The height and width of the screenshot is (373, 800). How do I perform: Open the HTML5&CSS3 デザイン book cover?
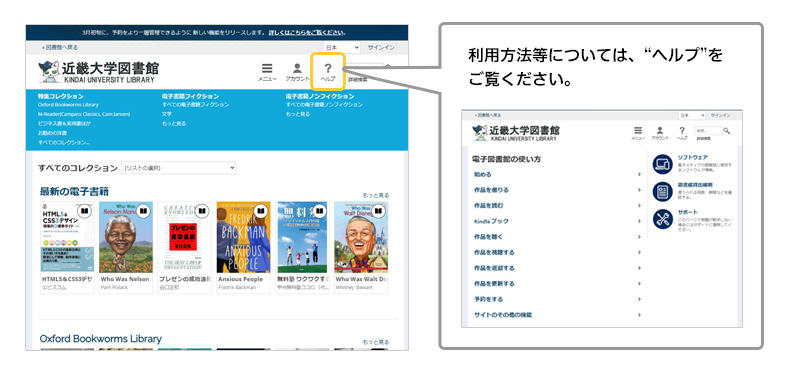tap(67, 237)
